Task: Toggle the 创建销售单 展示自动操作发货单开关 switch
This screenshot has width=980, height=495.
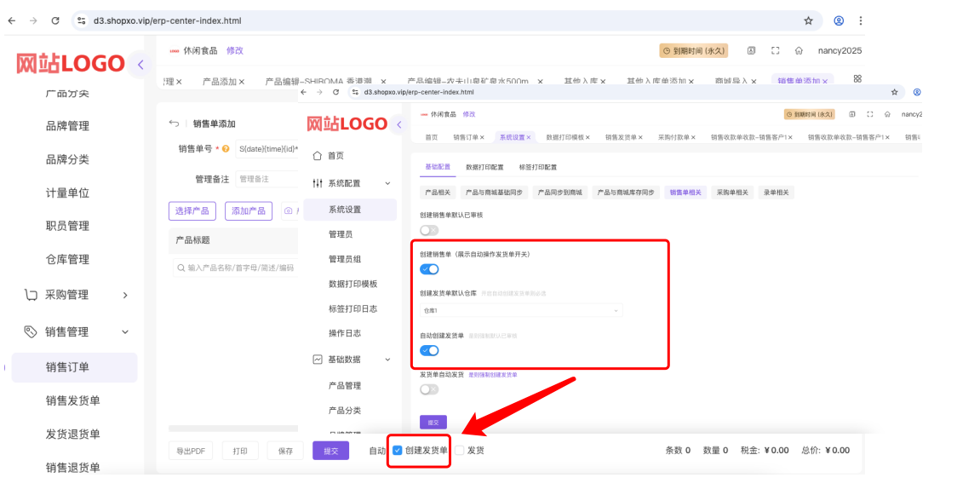Action: click(429, 269)
